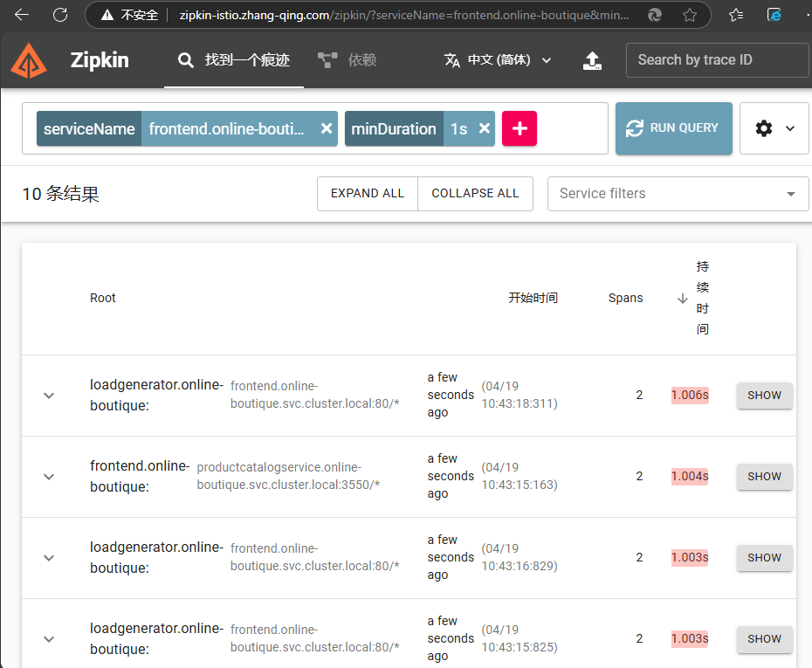Focus the Search by trace ID field

[717, 60]
